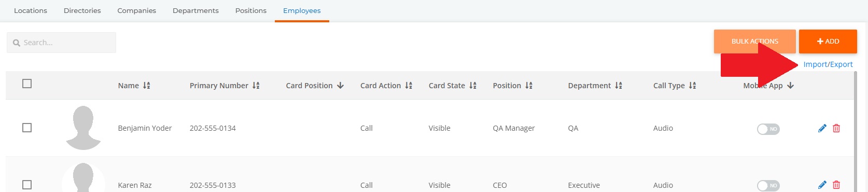Edit Benjamin Yoder with pencil icon

(822, 128)
